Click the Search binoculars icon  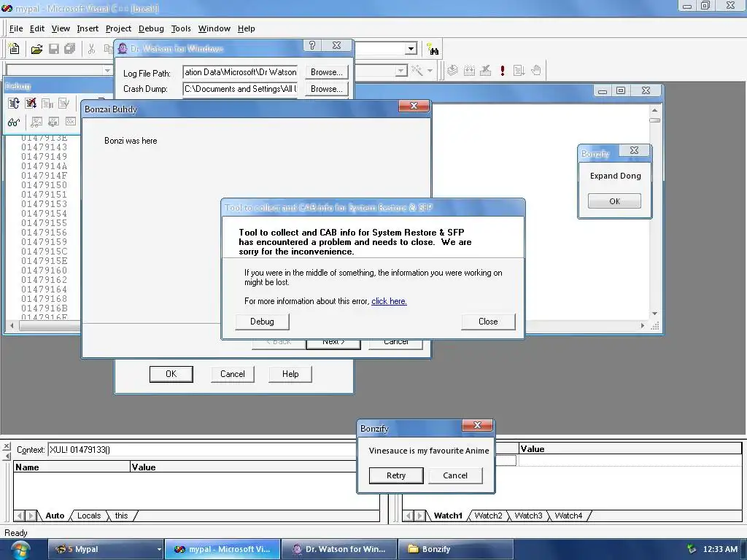point(433,49)
